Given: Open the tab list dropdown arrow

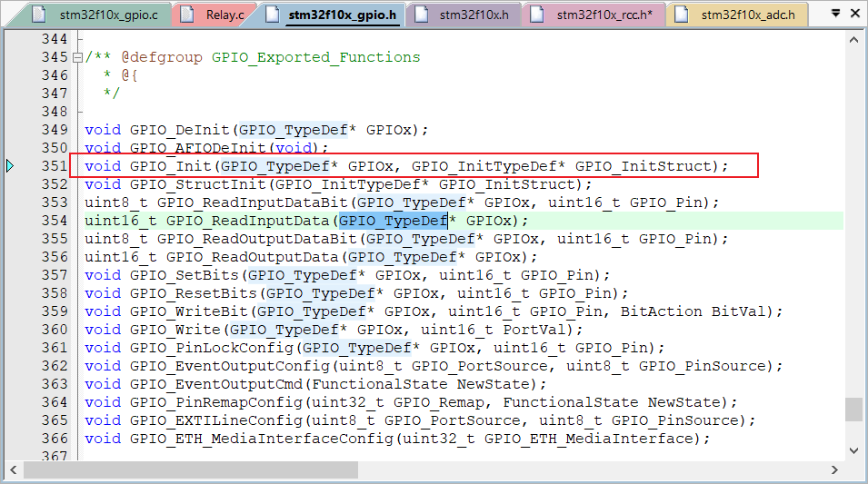Looking at the screenshot, I should [836, 13].
